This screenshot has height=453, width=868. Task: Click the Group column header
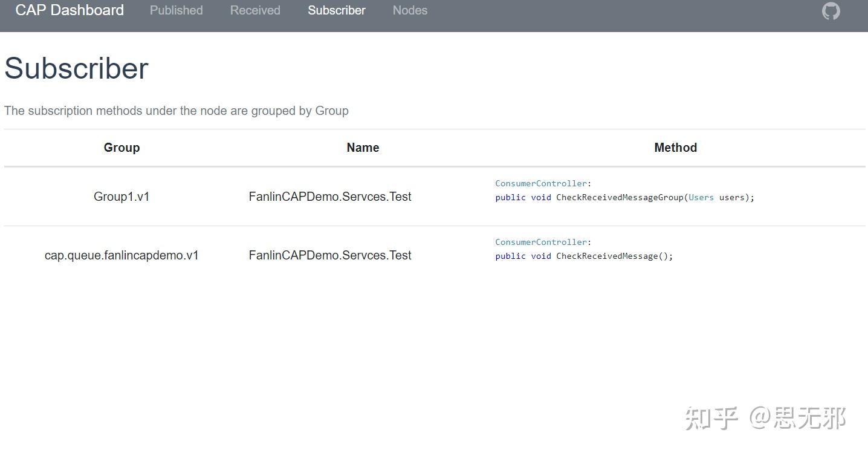tap(121, 148)
